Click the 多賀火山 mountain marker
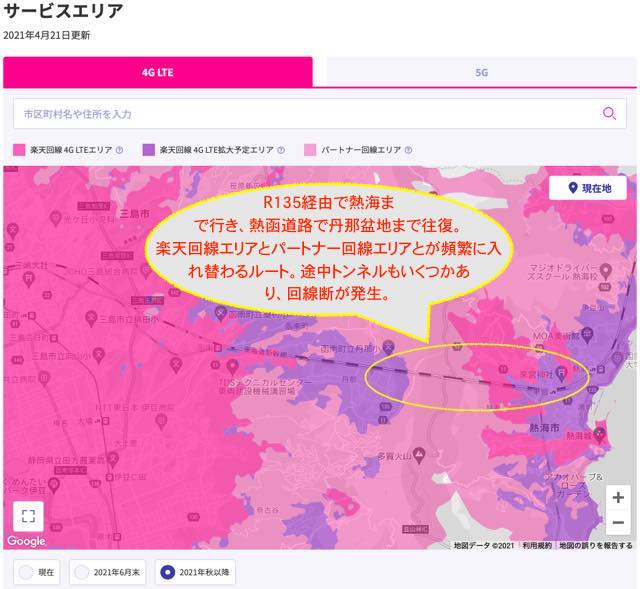This screenshot has width=640, height=589. (419, 455)
